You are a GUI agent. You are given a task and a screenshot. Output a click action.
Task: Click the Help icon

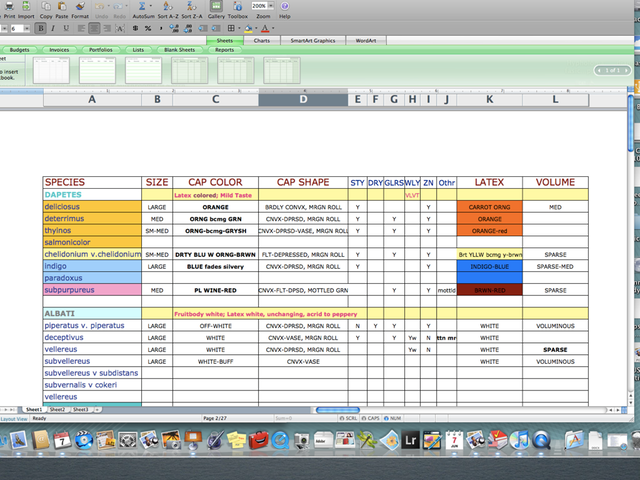click(x=285, y=10)
